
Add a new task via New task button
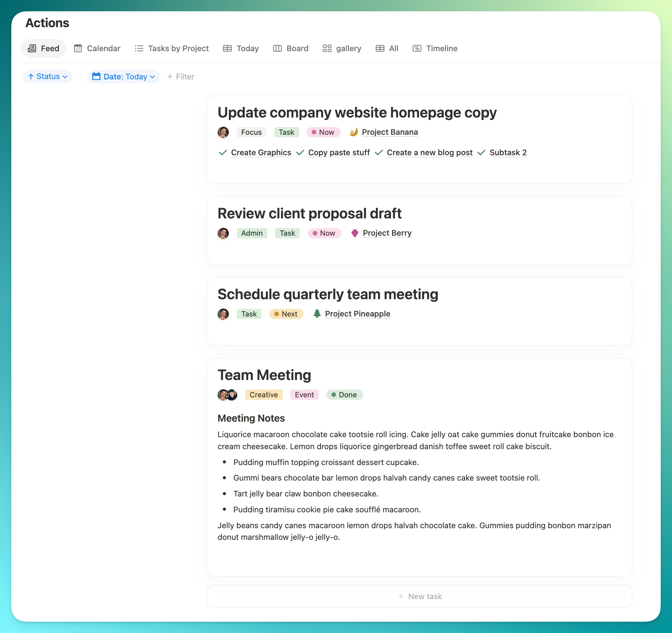pos(420,596)
